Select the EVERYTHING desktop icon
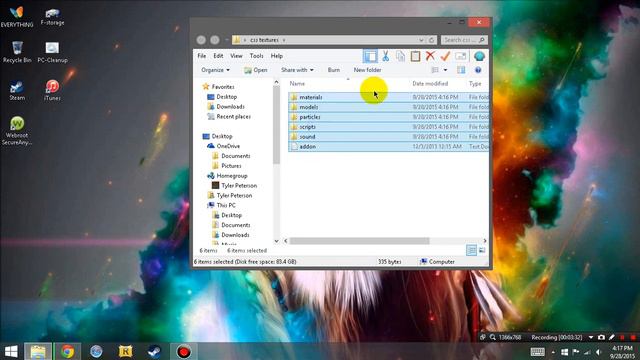Screen dimensions: 640x360 [x=17, y=17]
